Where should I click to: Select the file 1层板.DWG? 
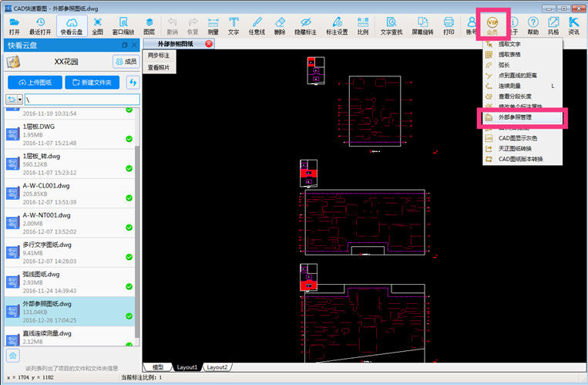[70, 134]
